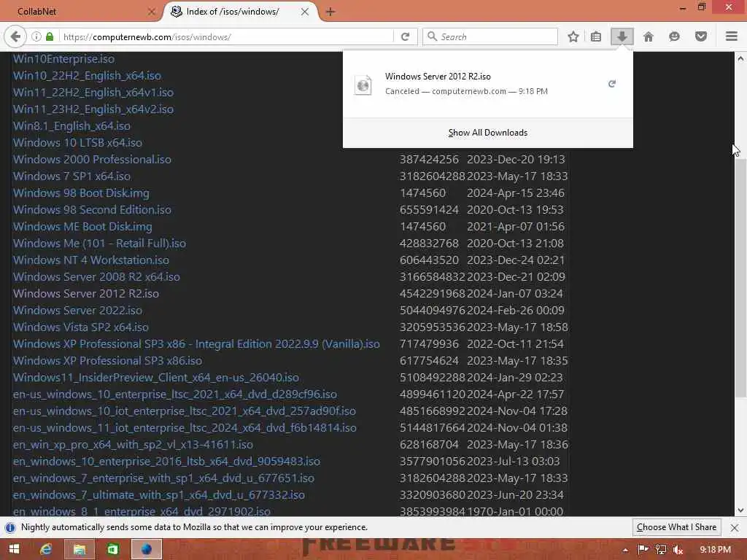Click the network tray icon
This screenshot has width=747, height=560.
pyautogui.click(x=660, y=550)
